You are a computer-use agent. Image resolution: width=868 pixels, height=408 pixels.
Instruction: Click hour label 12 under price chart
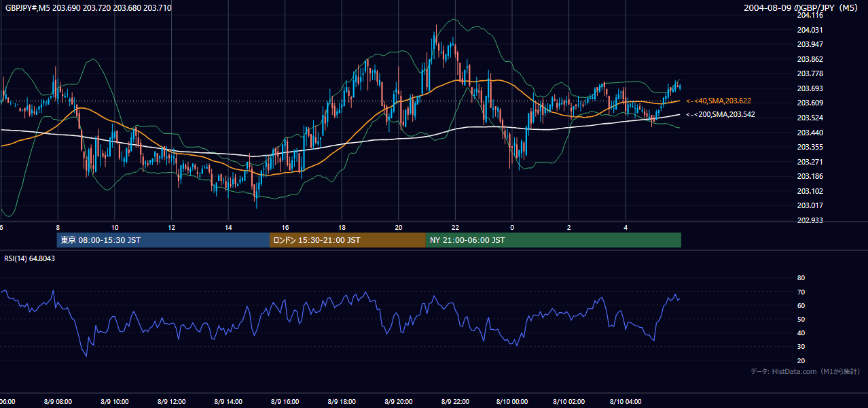172,227
